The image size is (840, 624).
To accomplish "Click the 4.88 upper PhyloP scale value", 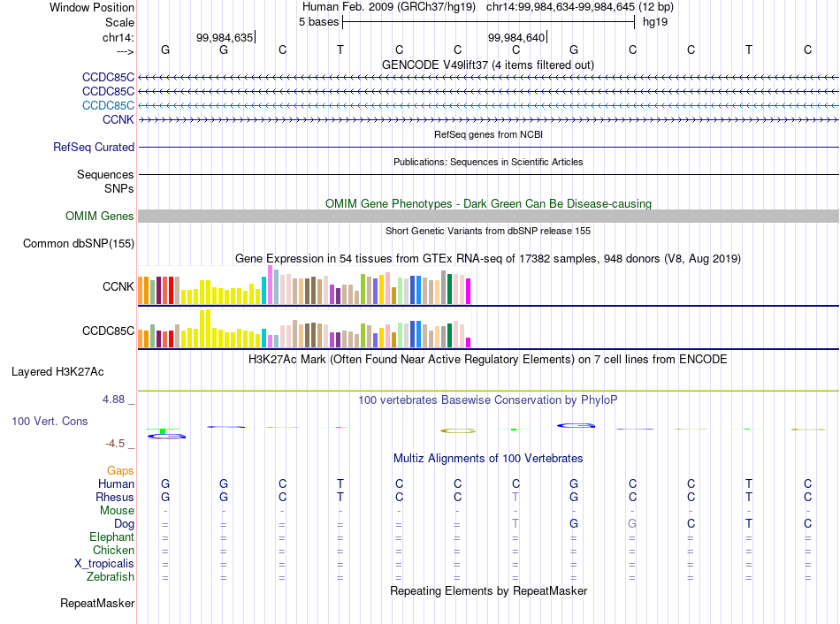I will point(113,400).
